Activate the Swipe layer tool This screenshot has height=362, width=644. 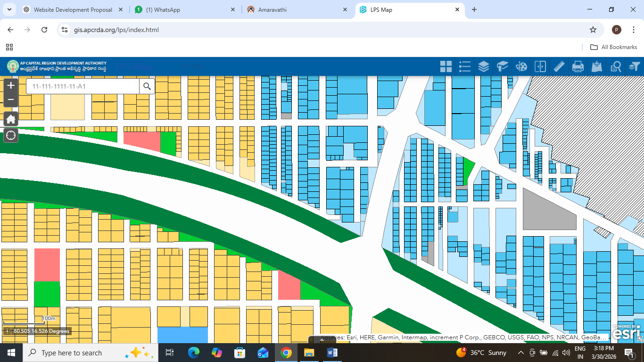(540, 66)
